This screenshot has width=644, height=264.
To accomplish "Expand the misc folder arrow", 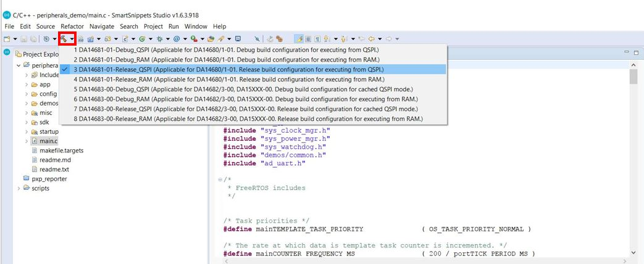I will pos(27,113).
